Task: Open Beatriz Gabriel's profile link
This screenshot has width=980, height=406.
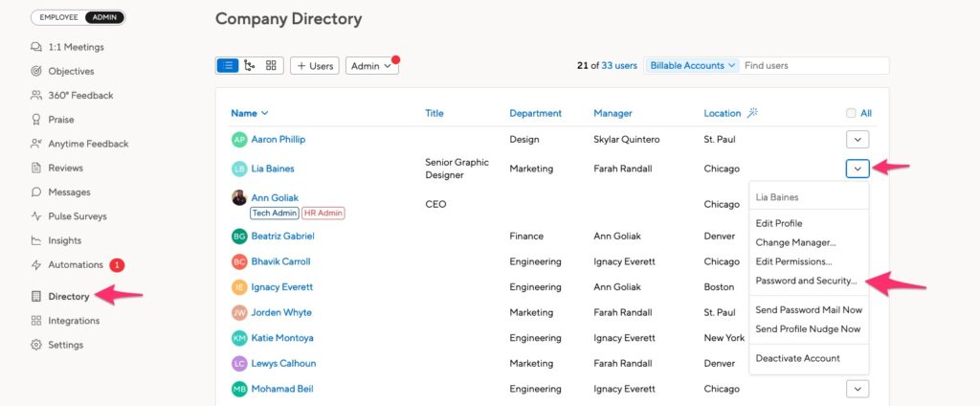Action: pos(282,236)
